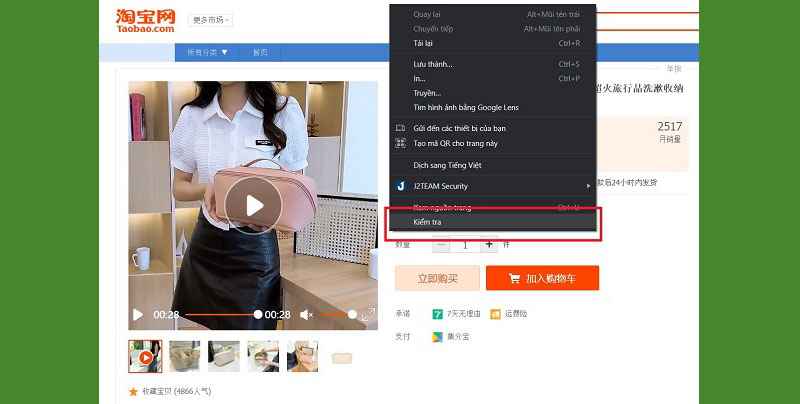Choose Dịch sang Tiếng Việt

point(493,165)
